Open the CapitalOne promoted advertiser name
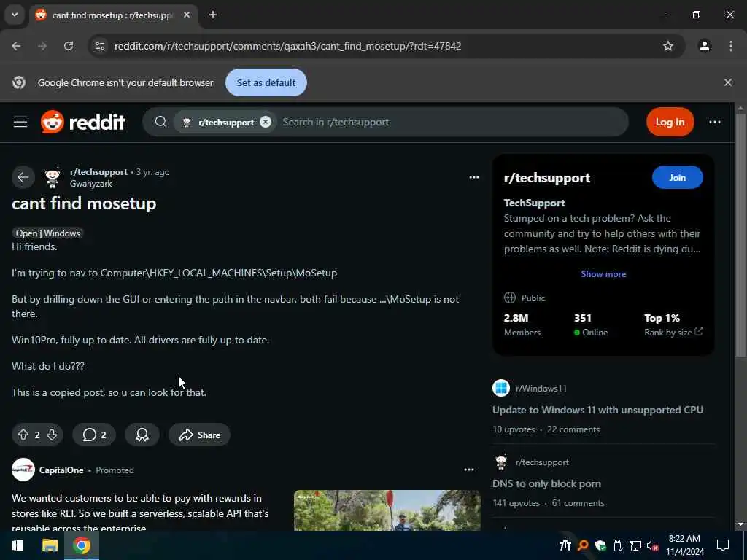The image size is (747, 560). [x=61, y=470]
